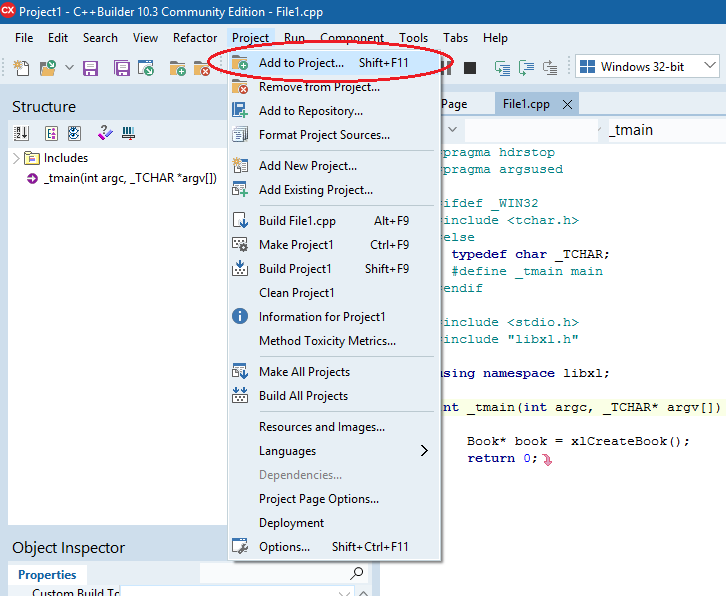Click toolbar Remove File from Project icon
This screenshot has height=596, width=726.
click(201, 68)
